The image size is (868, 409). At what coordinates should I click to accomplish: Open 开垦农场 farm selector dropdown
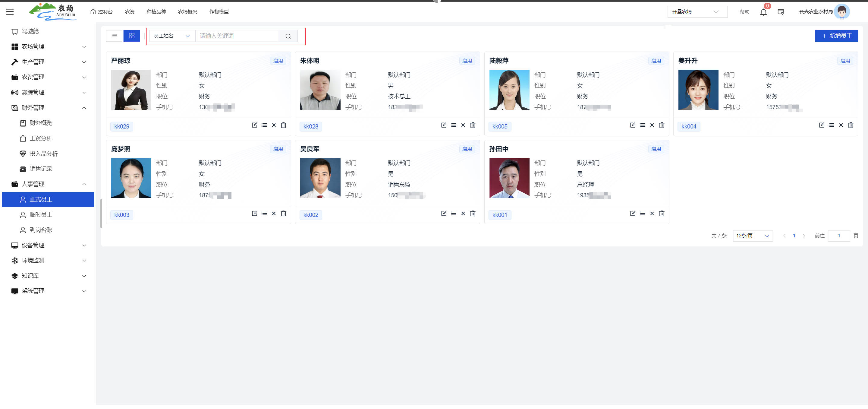pos(697,12)
